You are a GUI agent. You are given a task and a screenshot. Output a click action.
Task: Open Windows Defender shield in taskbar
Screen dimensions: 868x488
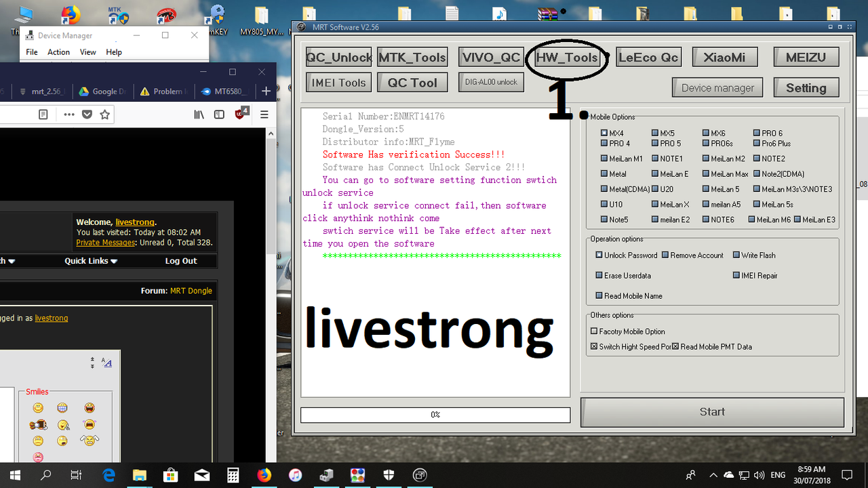coord(389,474)
